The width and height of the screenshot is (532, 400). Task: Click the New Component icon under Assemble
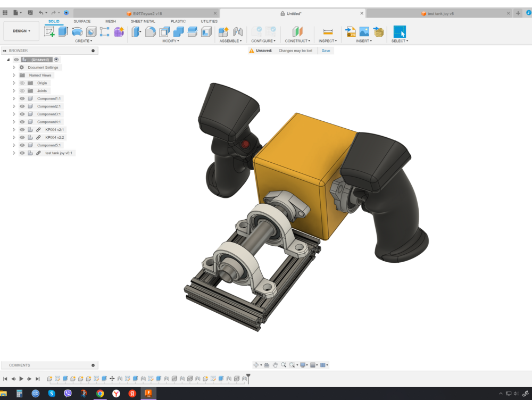coord(223,30)
